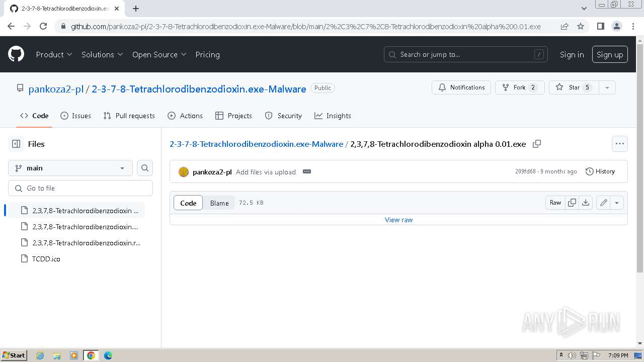Screen dimensions: 644x362
Task: Expand the Solutions dropdown menu
Action: (x=102, y=54)
